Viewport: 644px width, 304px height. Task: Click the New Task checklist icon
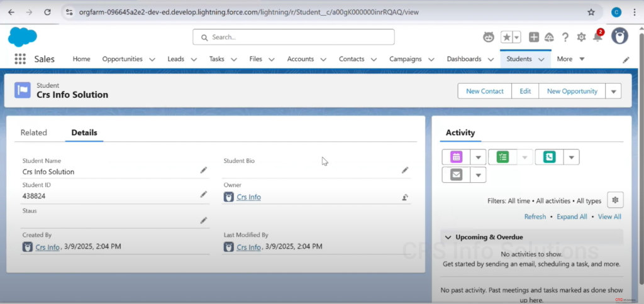[x=502, y=157]
